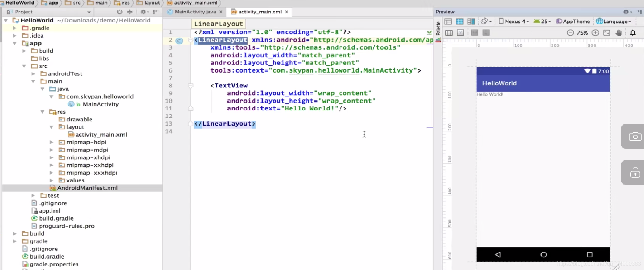This screenshot has width=644, height=270.
Task: Open Nexus 4 device dropdown
Action: pyautogui.click(x=514, y=21)
